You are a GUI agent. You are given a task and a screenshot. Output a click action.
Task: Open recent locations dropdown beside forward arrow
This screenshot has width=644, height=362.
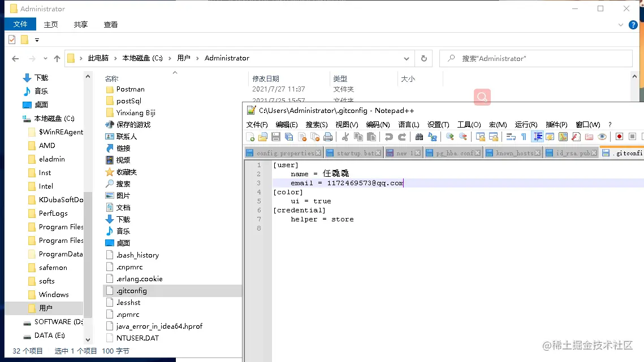45,59
